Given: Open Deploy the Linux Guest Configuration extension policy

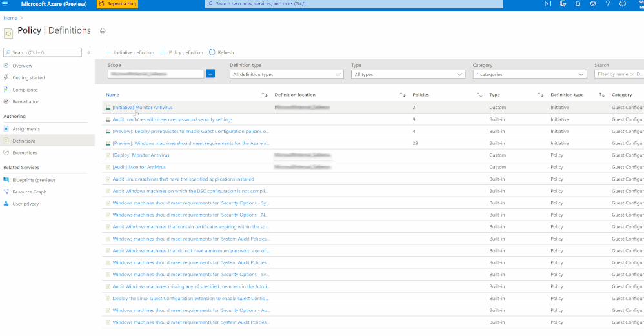Looking at the screenshot, I should tap(190, 298).
